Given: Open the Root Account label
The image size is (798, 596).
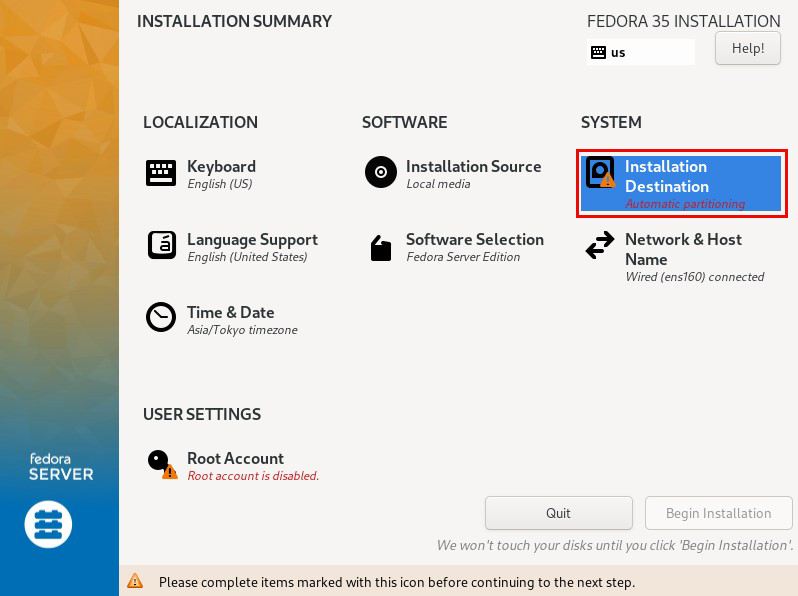Looking at the screenshot, I should click(235, 458).
